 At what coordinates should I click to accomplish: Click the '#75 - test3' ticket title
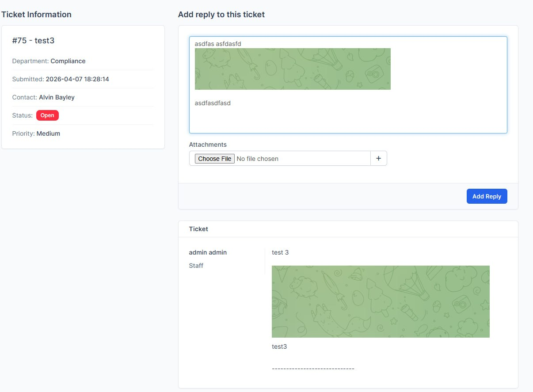(33, 41)
